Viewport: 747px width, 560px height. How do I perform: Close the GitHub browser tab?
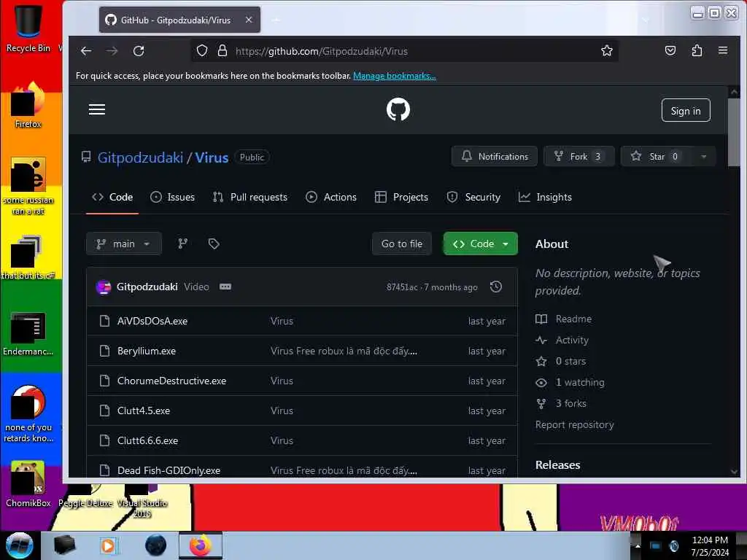249,20
